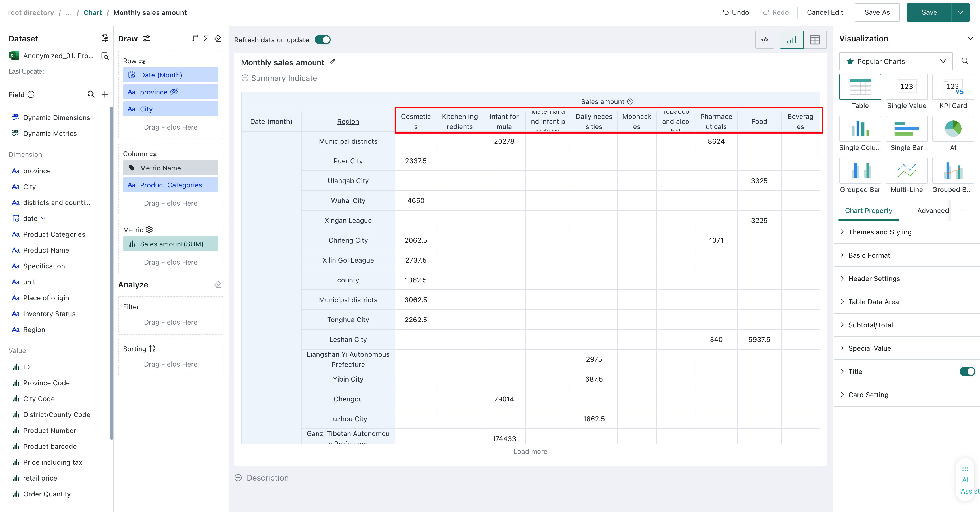Search chart types with magnifier icon
980x512 pixels.
coord(965,61)
